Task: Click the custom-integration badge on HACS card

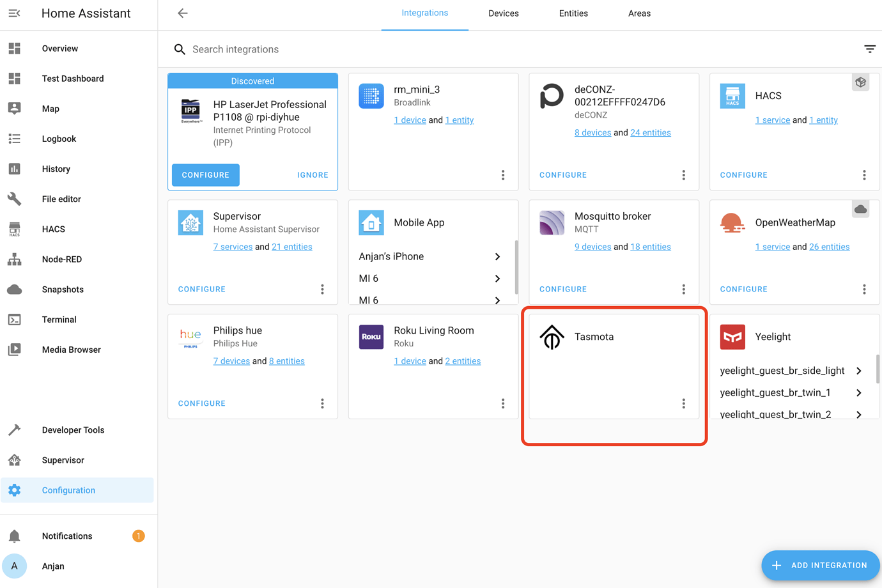Action: 861,82
